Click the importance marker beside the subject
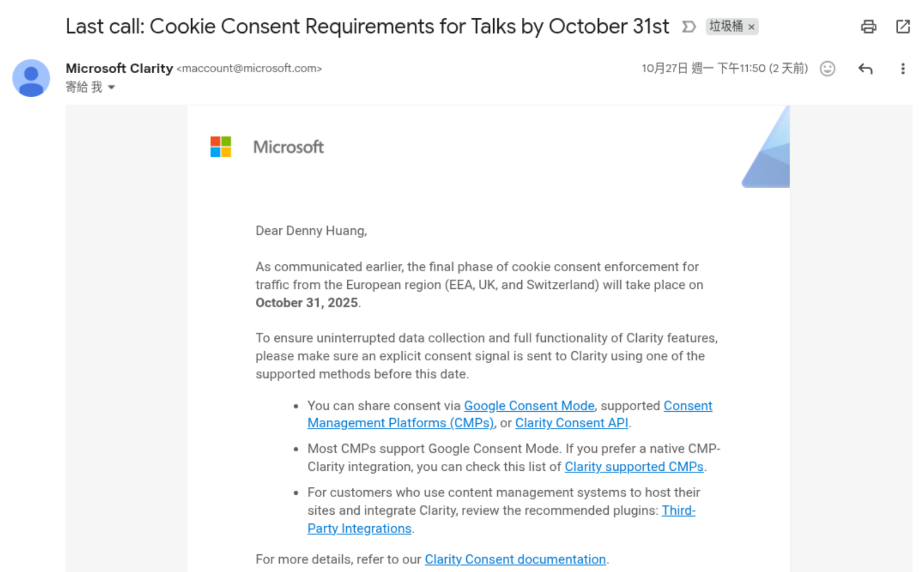The width and height of the screenshot is (924, 572). click(689, 26)
